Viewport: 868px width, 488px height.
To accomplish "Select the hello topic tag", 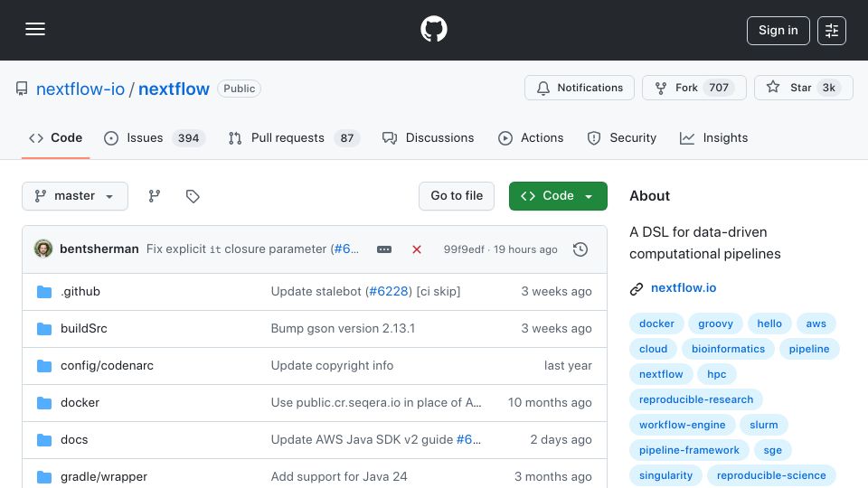I will [769, 324].
